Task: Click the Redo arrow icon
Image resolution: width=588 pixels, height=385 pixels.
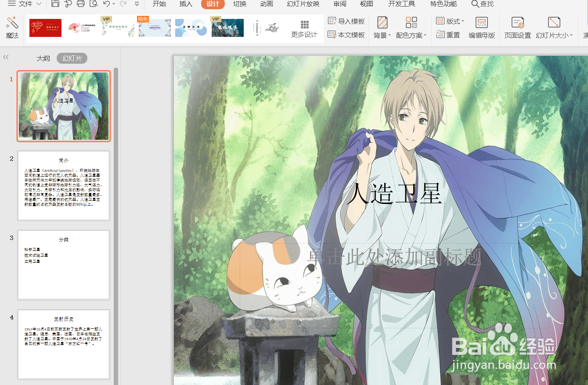Action: [123, 4]
